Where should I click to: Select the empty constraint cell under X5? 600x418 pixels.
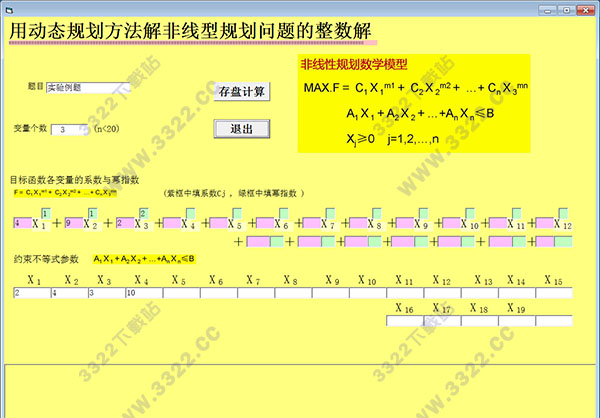pos(181,293)
